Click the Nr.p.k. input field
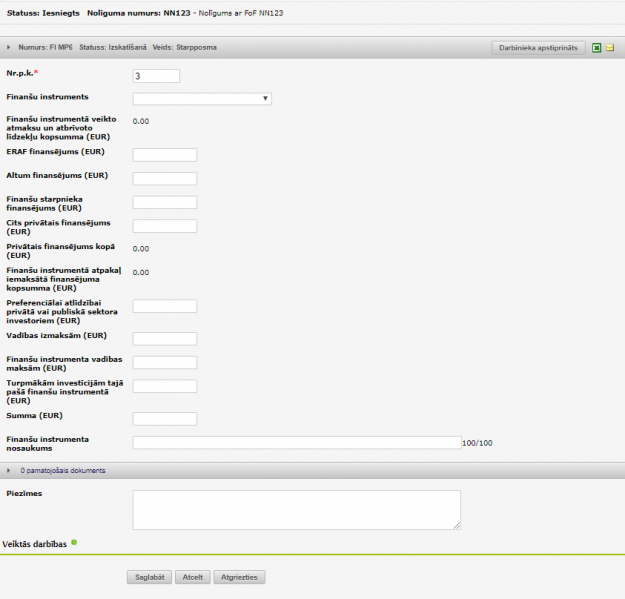The width and height of the screenshot is (625, 599). [x=156, y=76]
